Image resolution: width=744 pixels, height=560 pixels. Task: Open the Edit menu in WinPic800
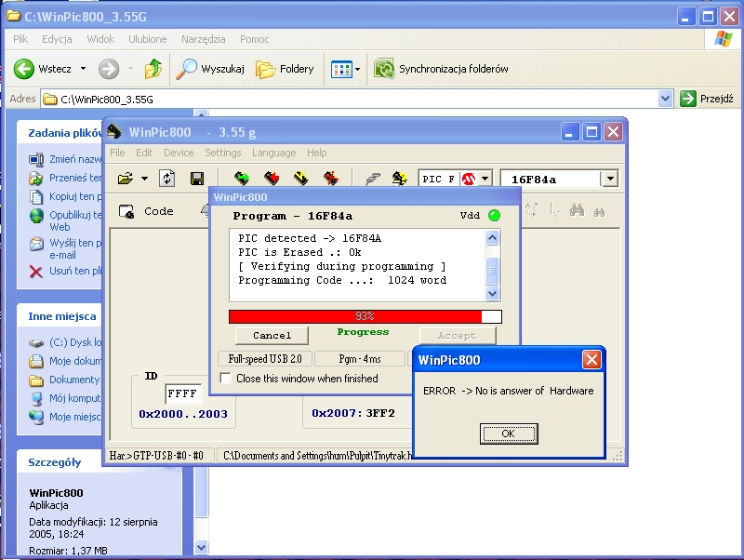(144, 153)
